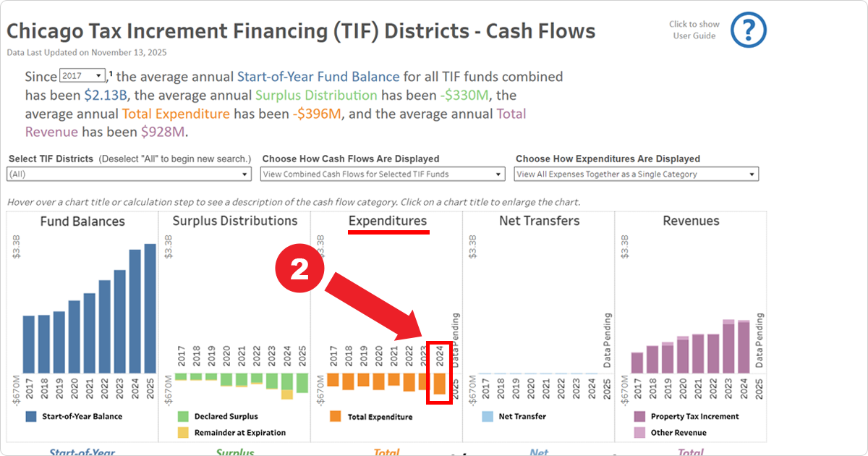868x456 pixels.
Task: Click the Other Revenue pink legend swatch
Action: 639,432
